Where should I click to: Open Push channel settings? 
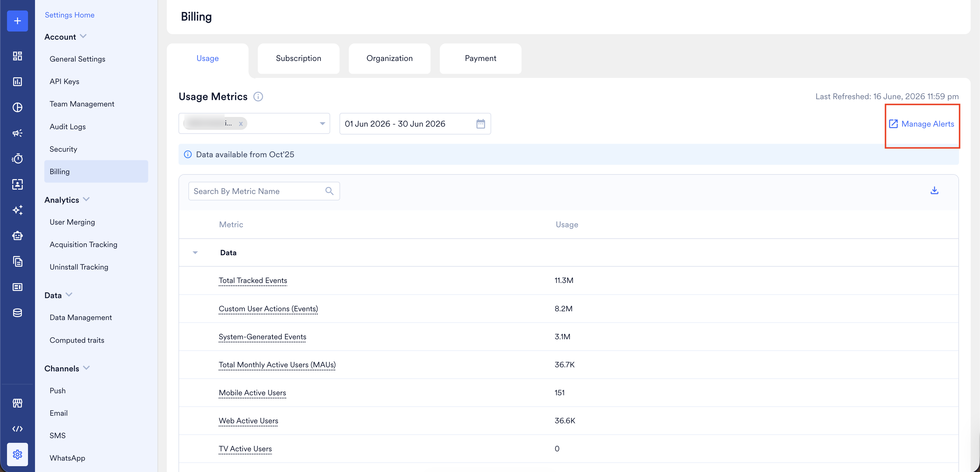pyautogui.click(x=57, y=391)
